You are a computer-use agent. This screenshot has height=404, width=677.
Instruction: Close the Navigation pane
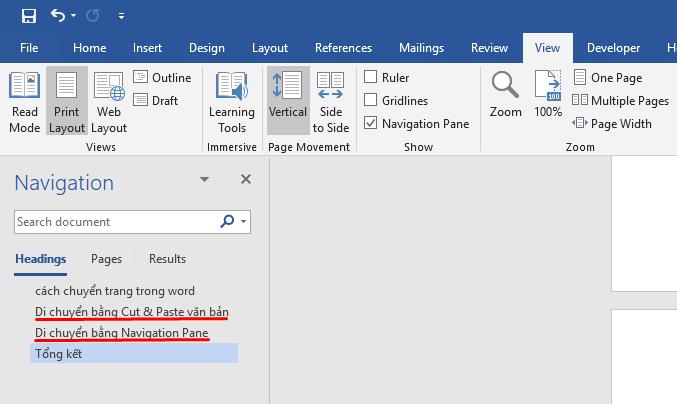[x=246, y=179]
